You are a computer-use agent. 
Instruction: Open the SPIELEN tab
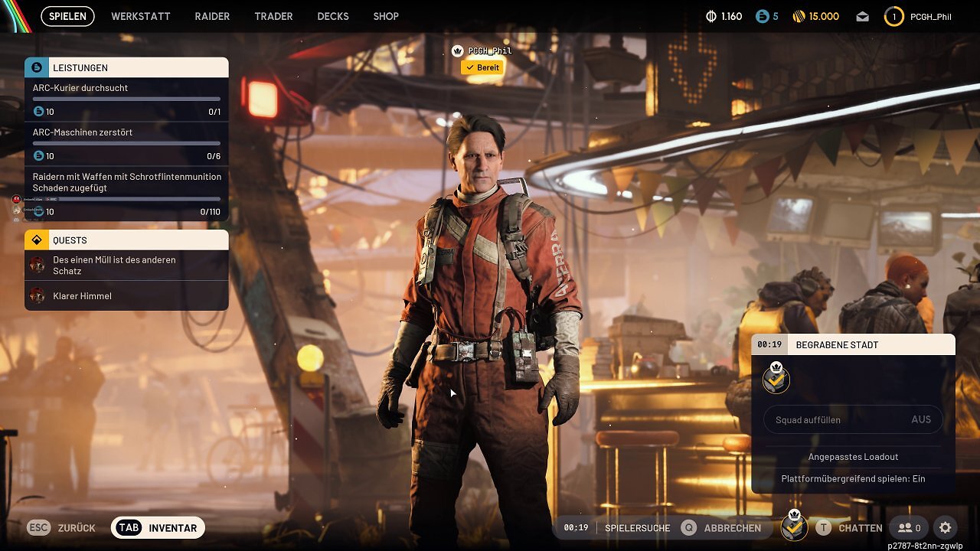(67, 16)
